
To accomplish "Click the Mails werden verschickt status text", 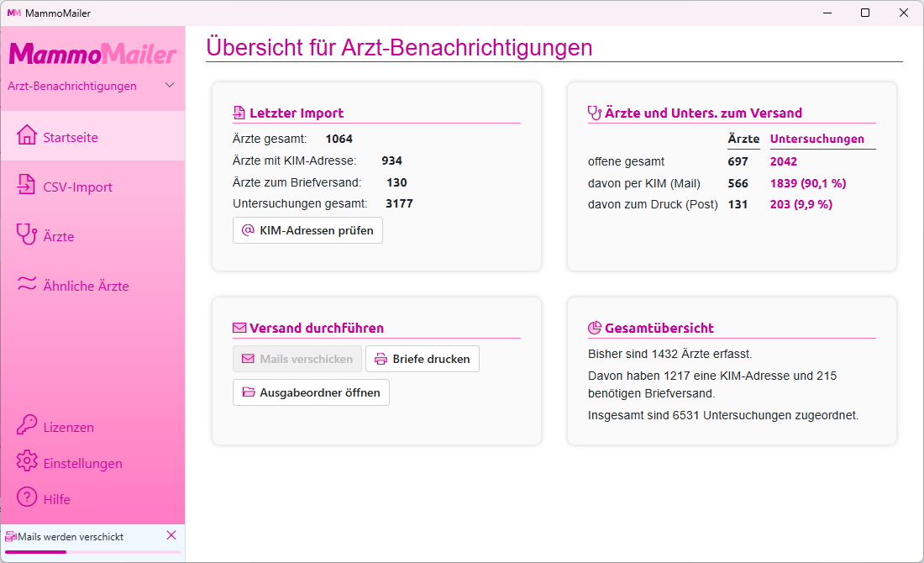I will [71, 537].
